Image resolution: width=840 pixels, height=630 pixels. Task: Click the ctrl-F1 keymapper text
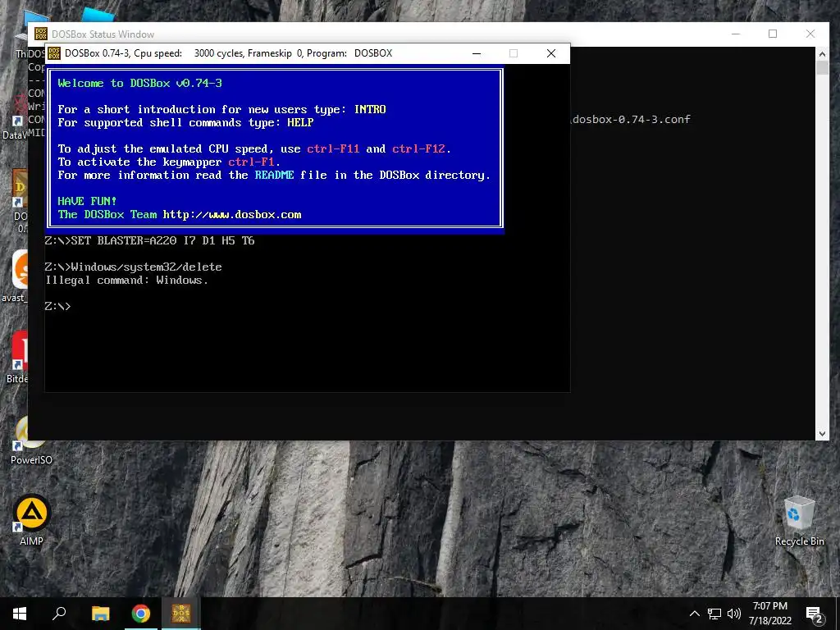(x=251, y=162)
